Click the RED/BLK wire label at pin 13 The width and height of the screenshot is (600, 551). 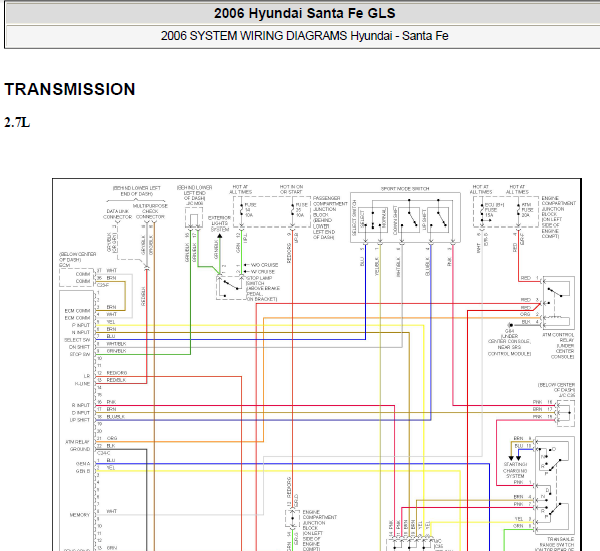point(116,380)
